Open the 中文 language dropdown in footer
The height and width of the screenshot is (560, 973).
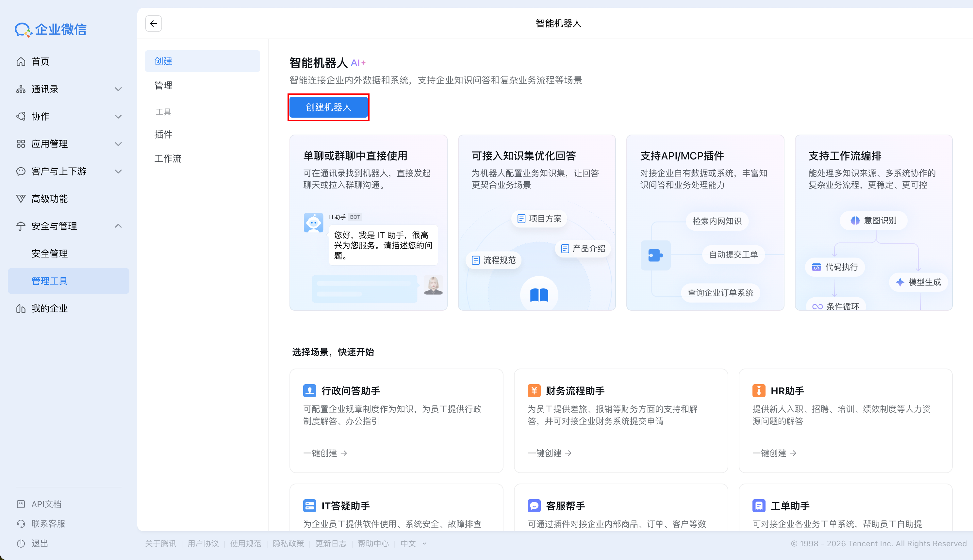[413, 543]
